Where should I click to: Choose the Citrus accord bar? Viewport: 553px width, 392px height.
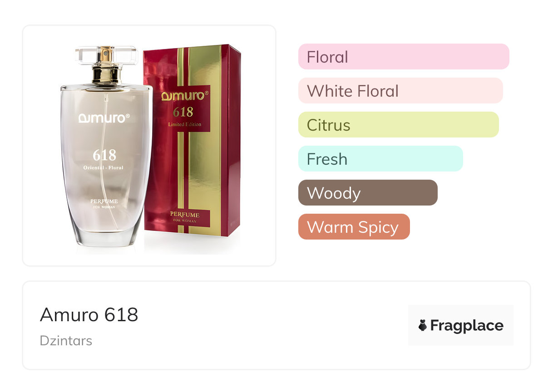[399, 125]
